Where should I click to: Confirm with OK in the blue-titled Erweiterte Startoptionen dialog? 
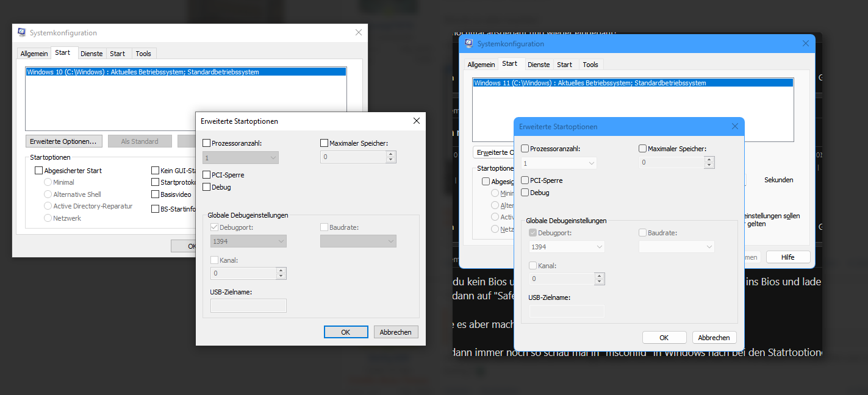664,338
